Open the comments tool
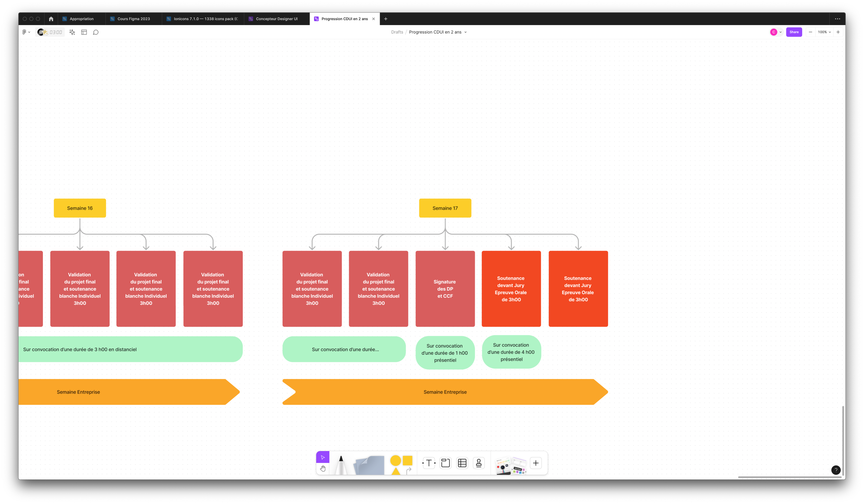864x504 pixels. [x=96, y=32]
